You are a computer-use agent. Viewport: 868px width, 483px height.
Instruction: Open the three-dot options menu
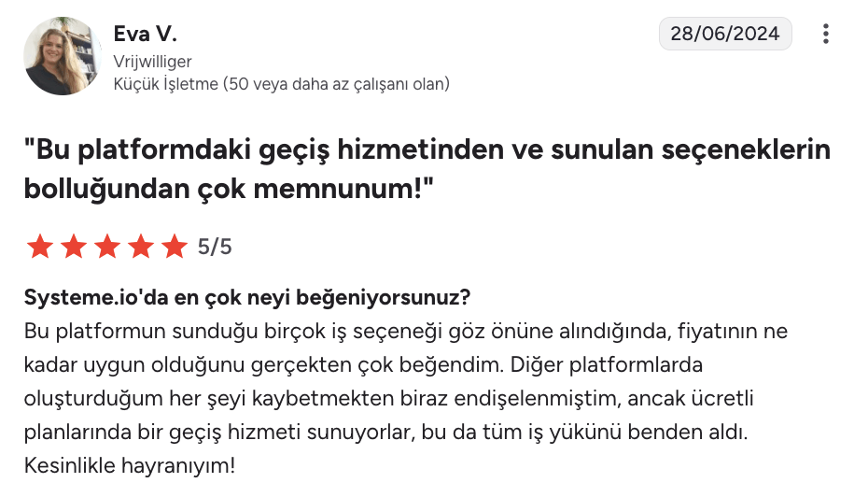tap(825, 35)
